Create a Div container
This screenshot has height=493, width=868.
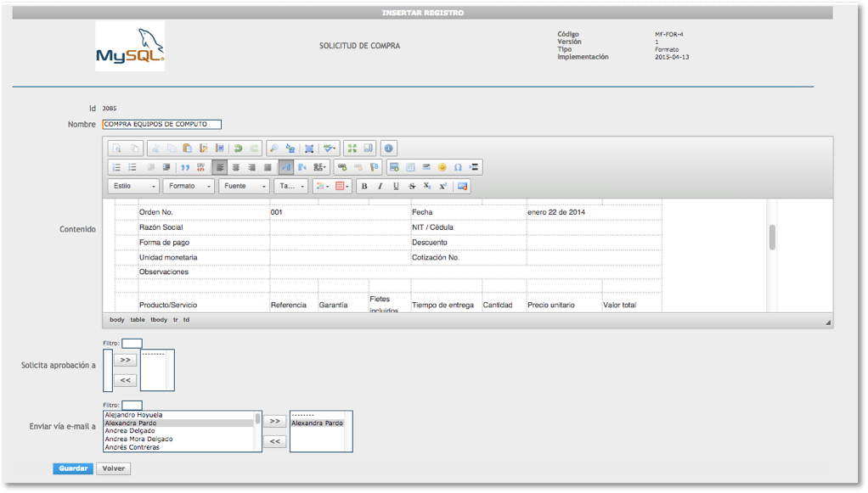[201, 167]
